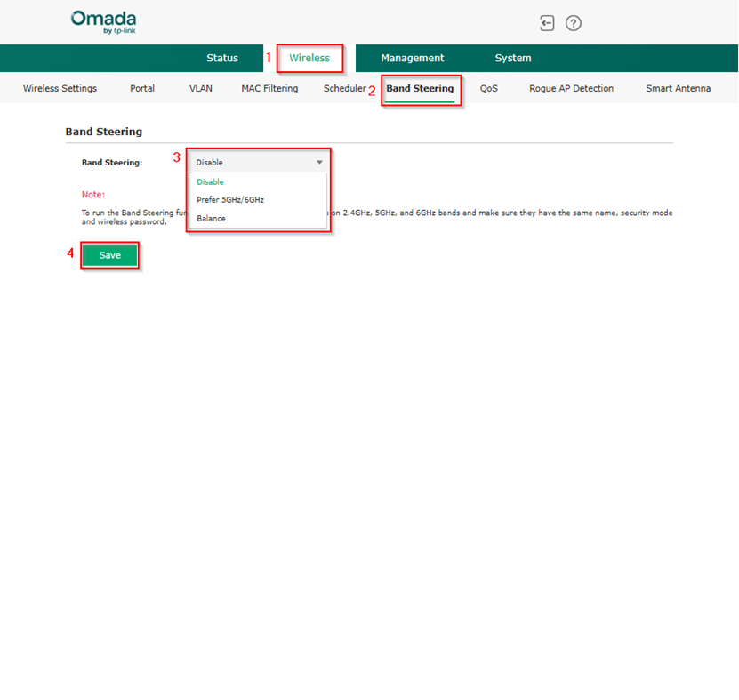Open the Band Steering dropdown arrow
Viewport: 739px width, 700px height.
(319, 162)
